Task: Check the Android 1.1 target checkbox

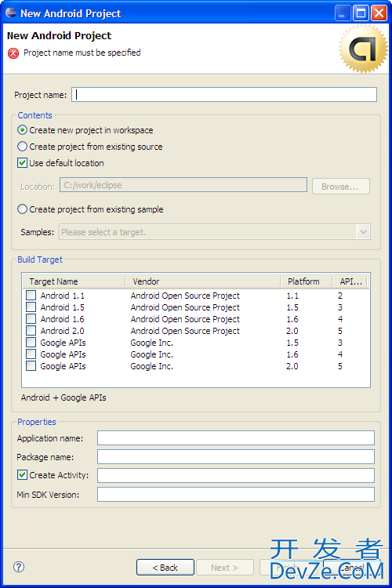Action: click(x=31, y=296)
